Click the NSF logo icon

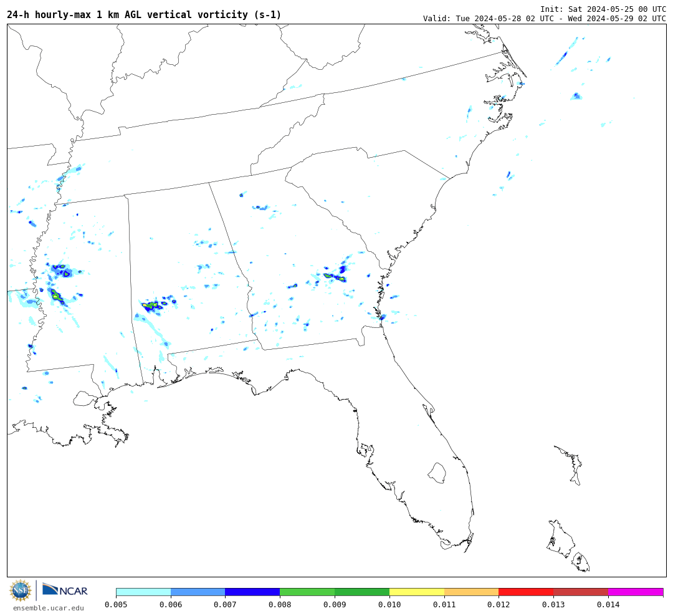pos(21,590)
